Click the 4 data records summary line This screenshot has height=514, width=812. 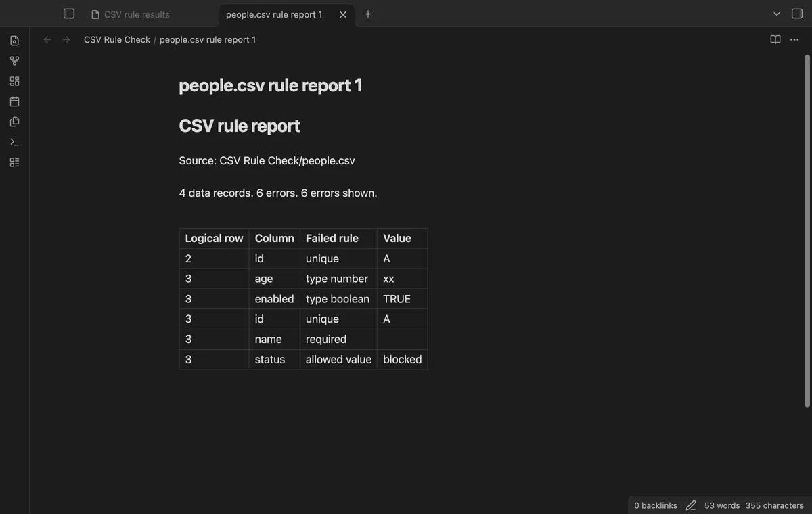pyautogui.click(x=278, y=193)
